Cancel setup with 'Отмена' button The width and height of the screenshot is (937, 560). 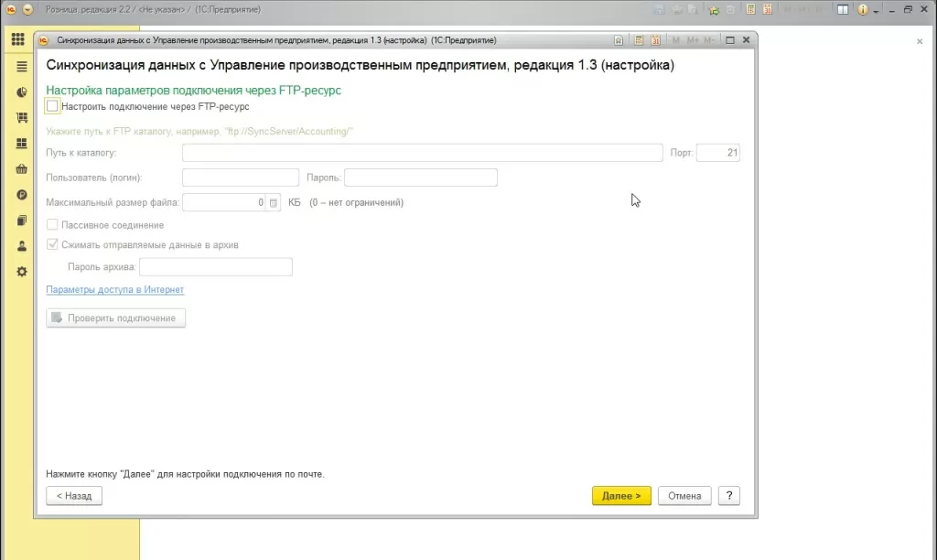(x=684, y=495)
